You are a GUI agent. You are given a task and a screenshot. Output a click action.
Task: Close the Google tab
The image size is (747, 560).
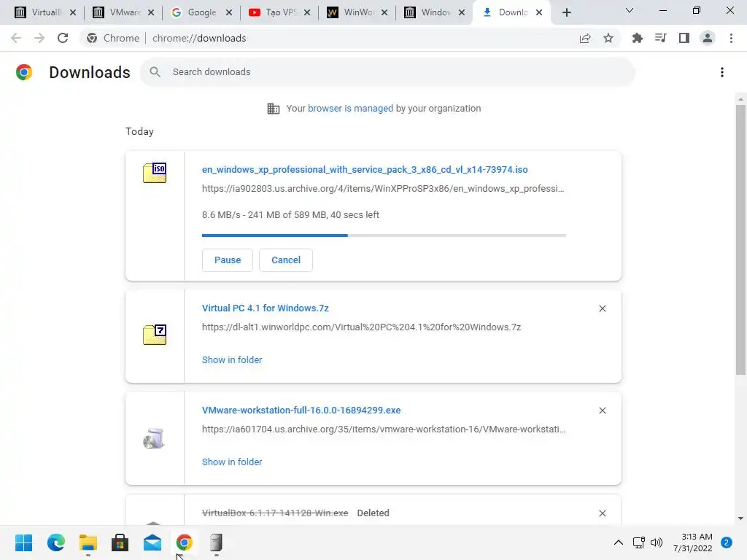(x=229, y=12)
